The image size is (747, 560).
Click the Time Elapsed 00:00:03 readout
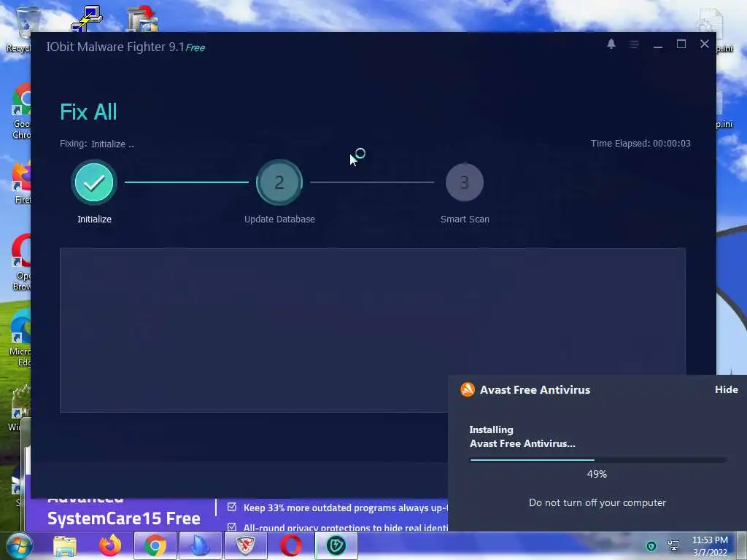640,144
